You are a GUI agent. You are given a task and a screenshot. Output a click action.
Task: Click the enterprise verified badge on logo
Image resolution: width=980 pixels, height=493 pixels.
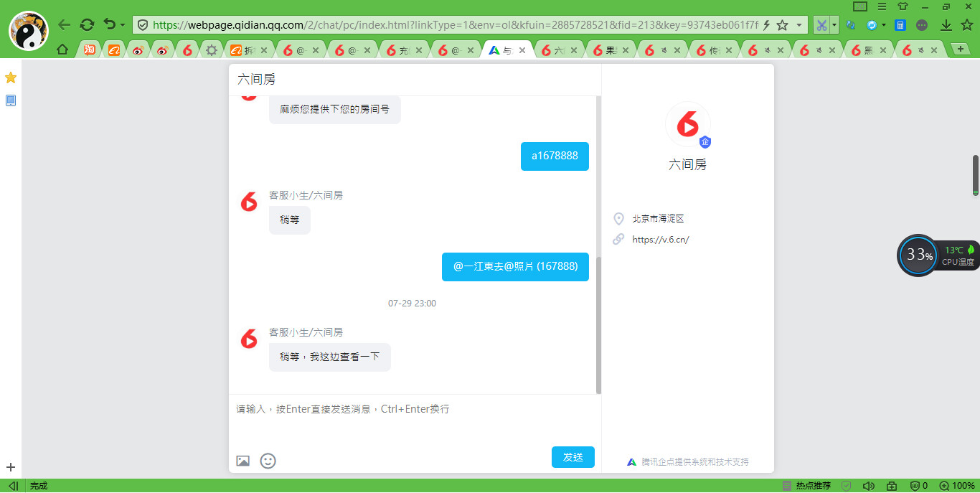coord(705,142)
